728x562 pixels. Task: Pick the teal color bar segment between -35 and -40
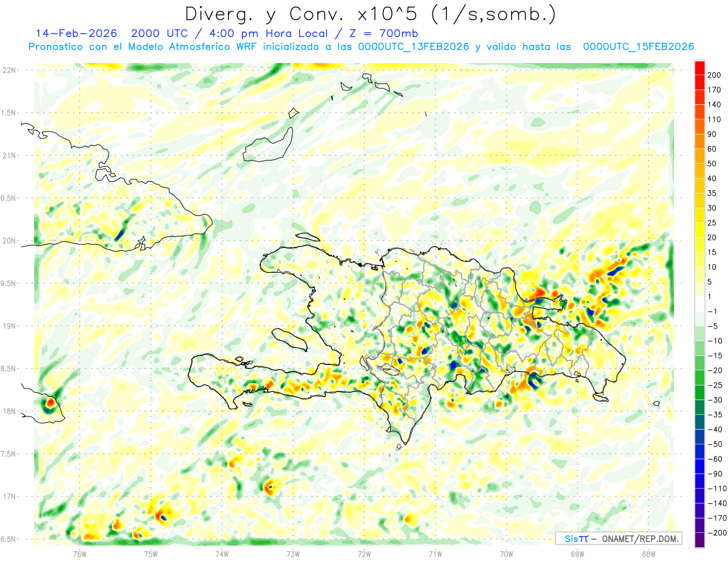(699, 423)
